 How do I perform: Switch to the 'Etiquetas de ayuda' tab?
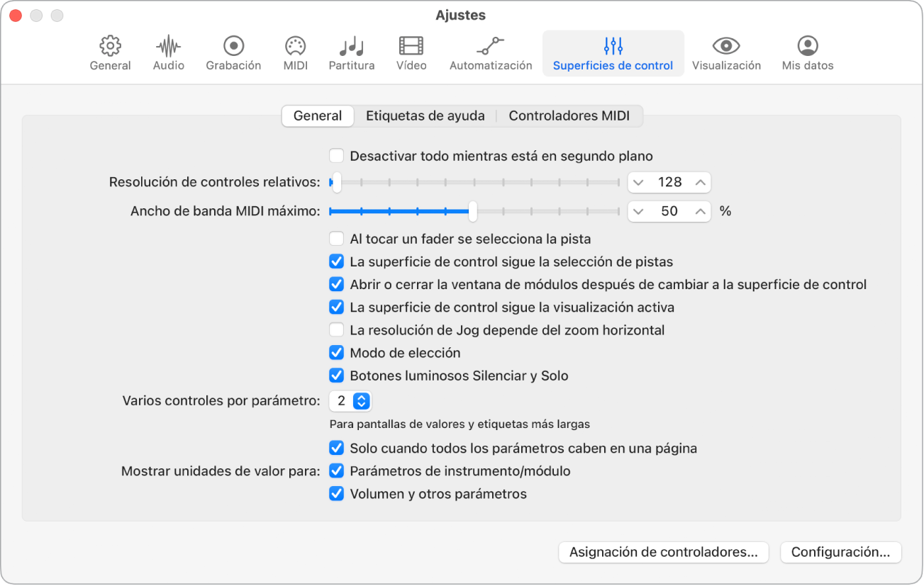425,115
